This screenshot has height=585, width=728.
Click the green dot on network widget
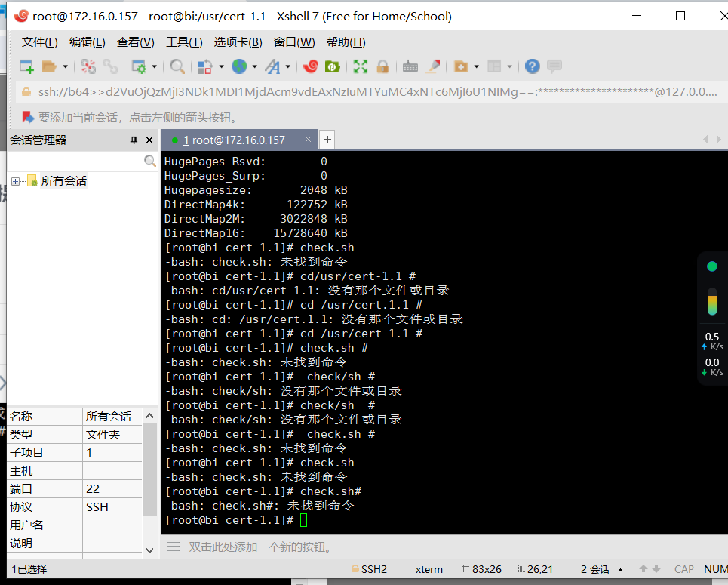coord(711,266)
